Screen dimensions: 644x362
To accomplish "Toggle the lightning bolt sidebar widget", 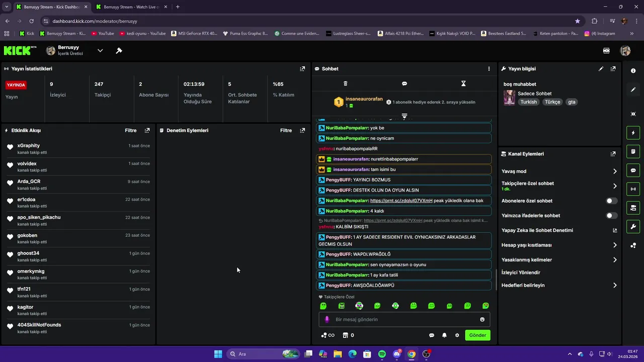I will click(x=633, y=133).
